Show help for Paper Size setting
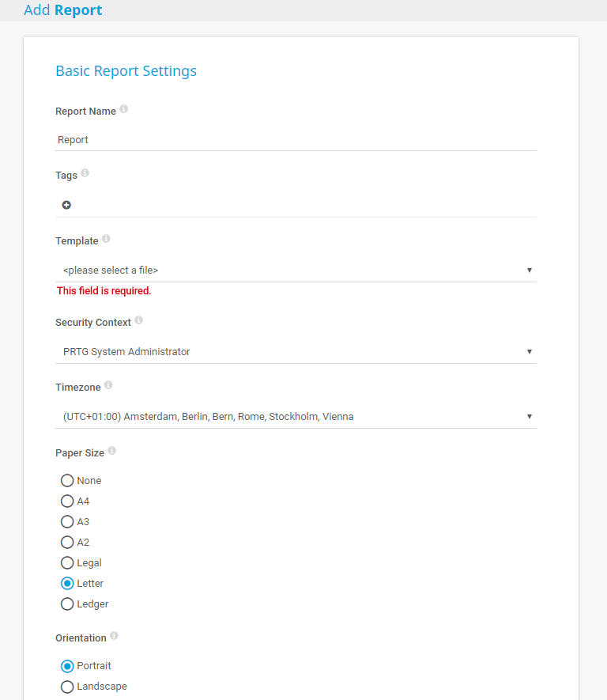Viewport: 607px width, 700px height. (112, 451)
